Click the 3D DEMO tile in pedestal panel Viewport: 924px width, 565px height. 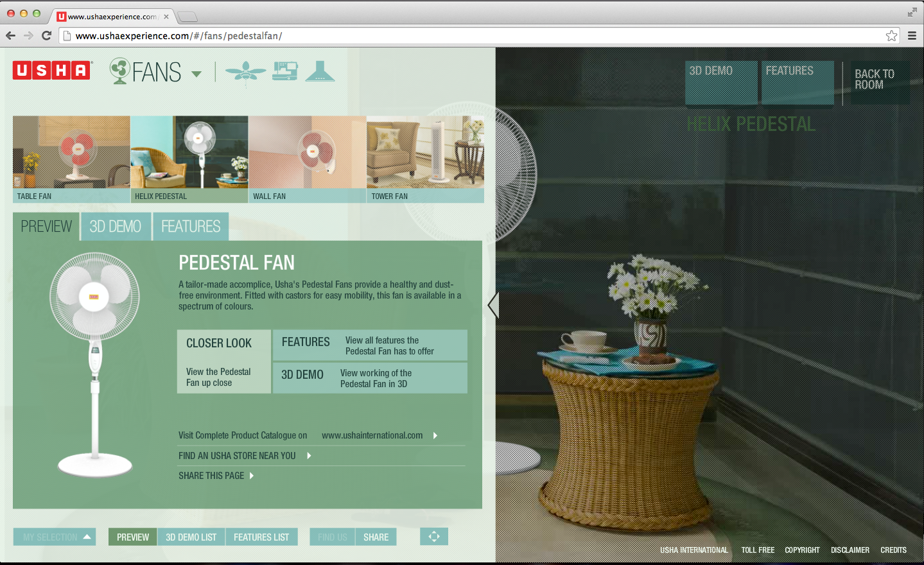370,378
